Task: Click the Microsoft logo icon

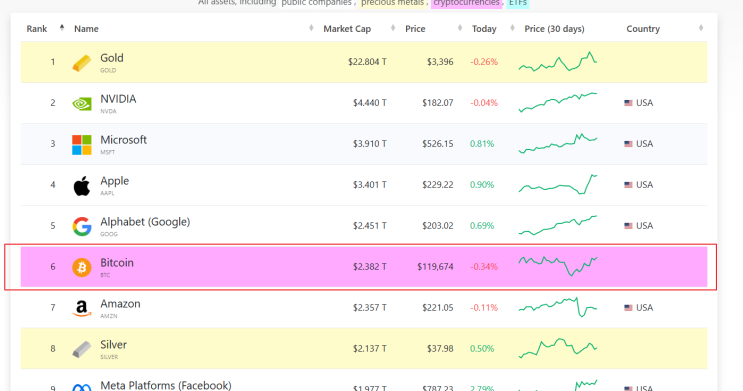Action: [82, 145]
